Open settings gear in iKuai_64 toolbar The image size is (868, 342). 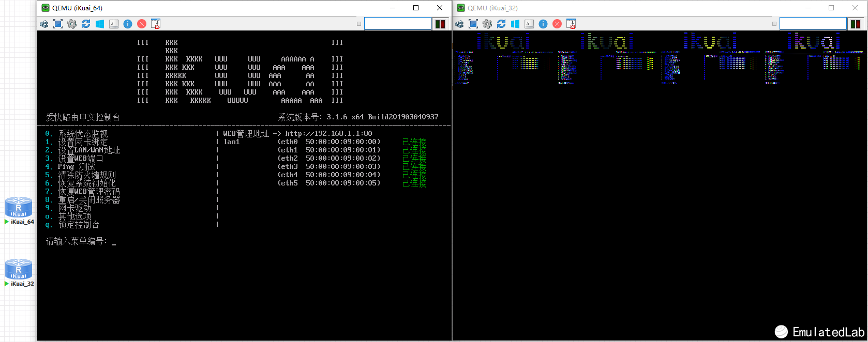[x=72, y=24]
